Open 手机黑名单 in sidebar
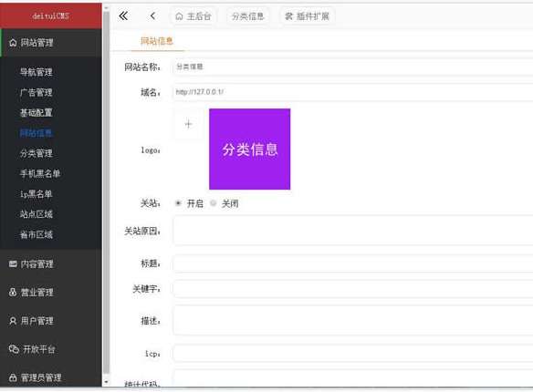The height and width of the screenshot is (392, 533). click(x=40, y=174)
